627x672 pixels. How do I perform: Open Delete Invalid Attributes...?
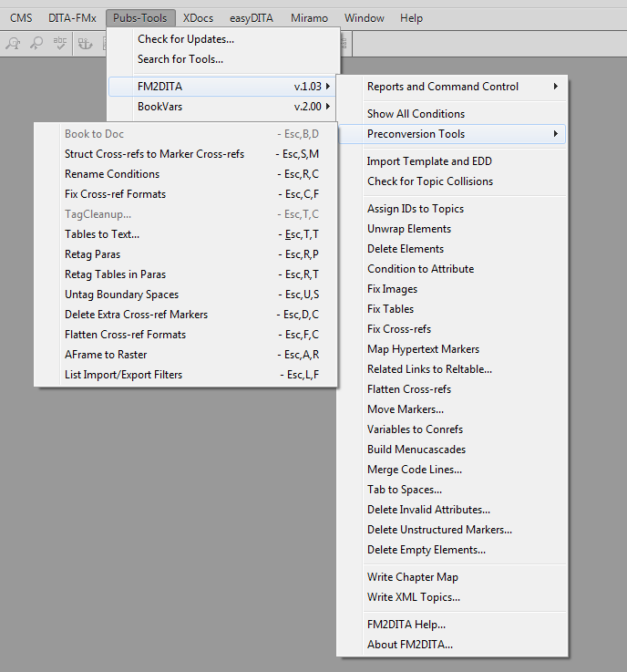(x=452, y=510)
